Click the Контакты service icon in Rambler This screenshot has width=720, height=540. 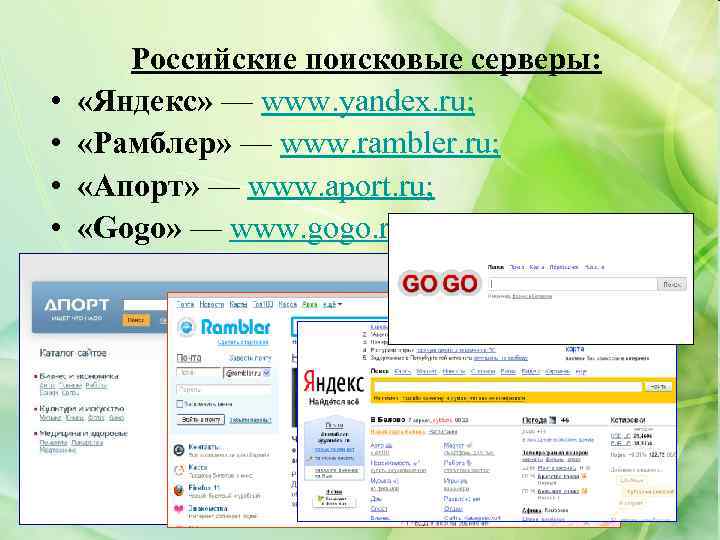179,450
